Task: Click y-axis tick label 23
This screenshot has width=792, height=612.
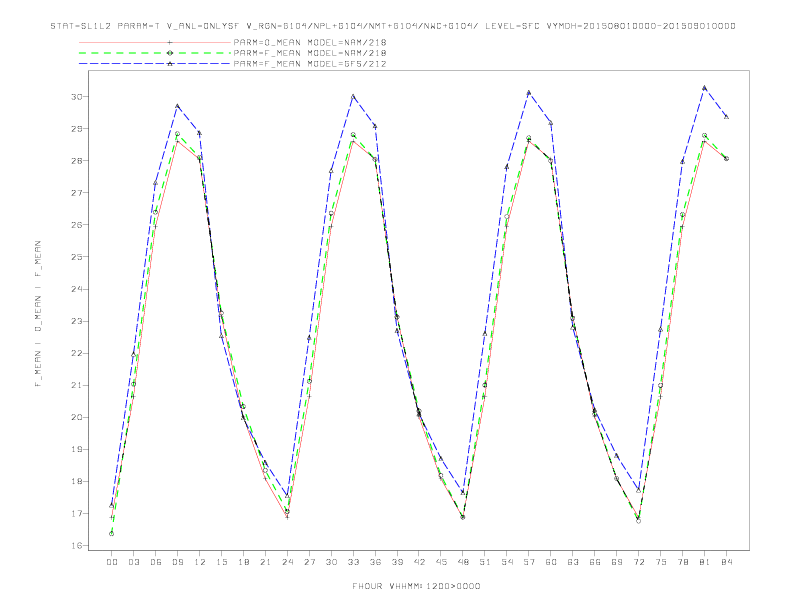Action: point(77,321)
